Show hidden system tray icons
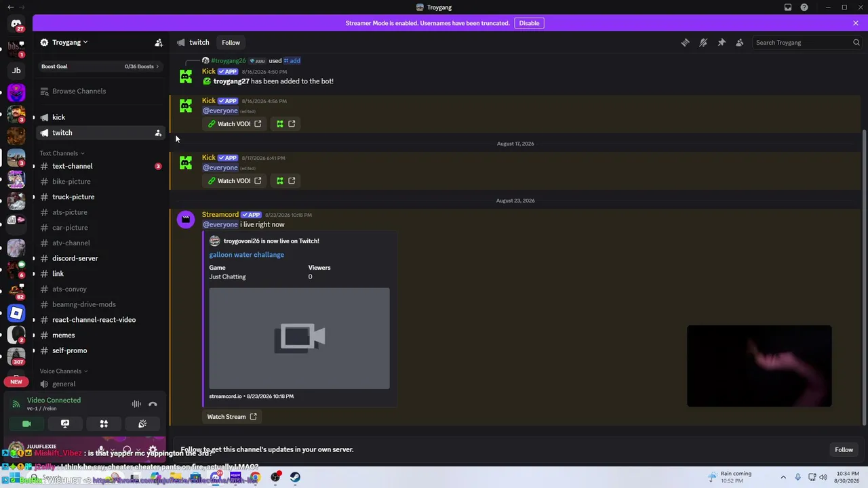Screen dimensions: 868x488 tap(783, 477)
